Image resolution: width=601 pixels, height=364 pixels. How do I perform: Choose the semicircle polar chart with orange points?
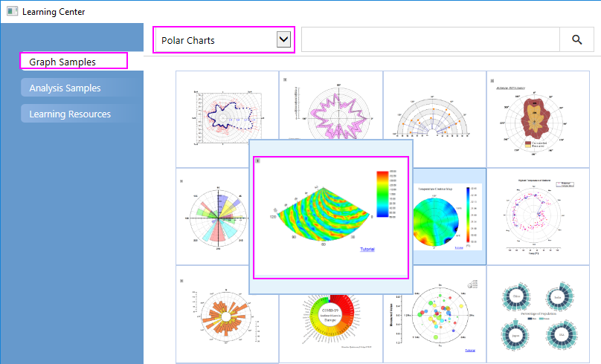(x=434, y=119)
